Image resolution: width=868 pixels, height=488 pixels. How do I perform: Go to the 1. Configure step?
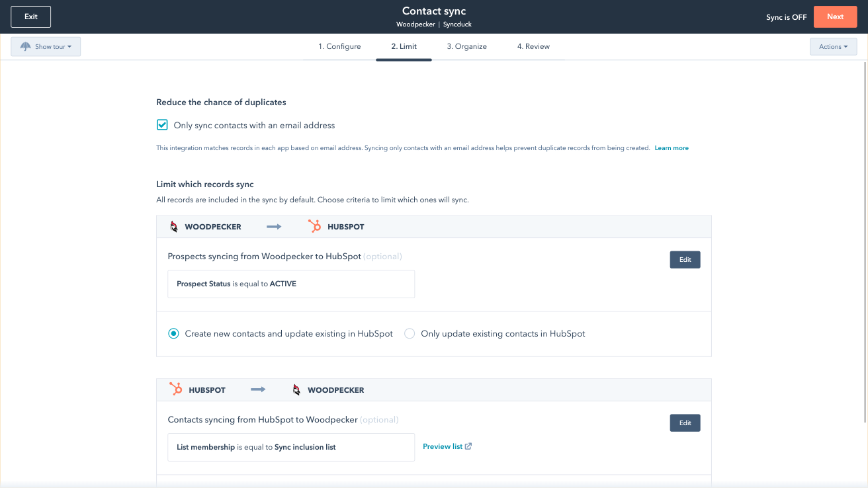click(339, 47)
